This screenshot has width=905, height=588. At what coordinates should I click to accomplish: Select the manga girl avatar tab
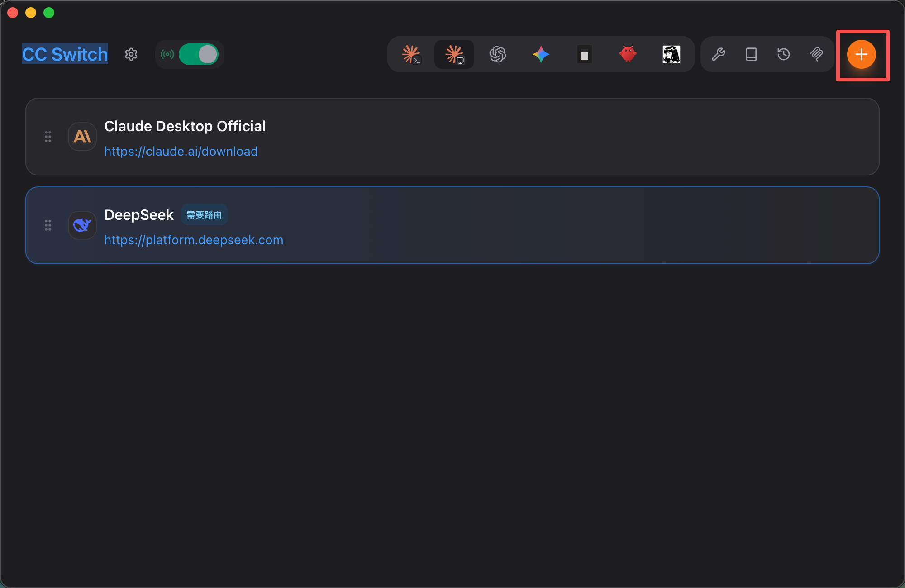coord(672,54)
